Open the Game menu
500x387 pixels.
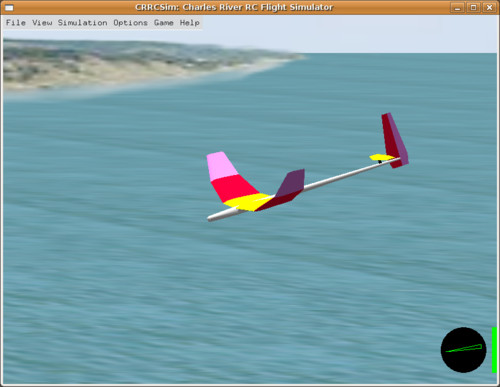point(163,23)
